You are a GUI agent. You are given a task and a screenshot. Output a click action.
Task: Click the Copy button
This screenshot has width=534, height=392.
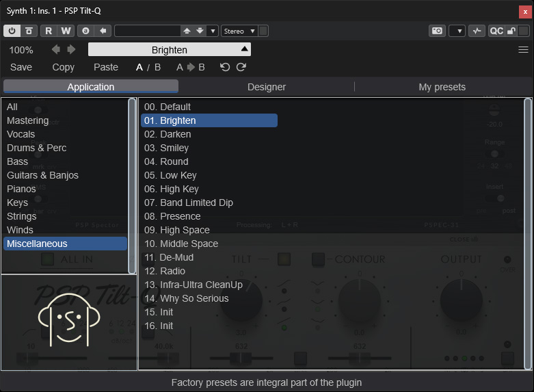click(x=64, y=67)
